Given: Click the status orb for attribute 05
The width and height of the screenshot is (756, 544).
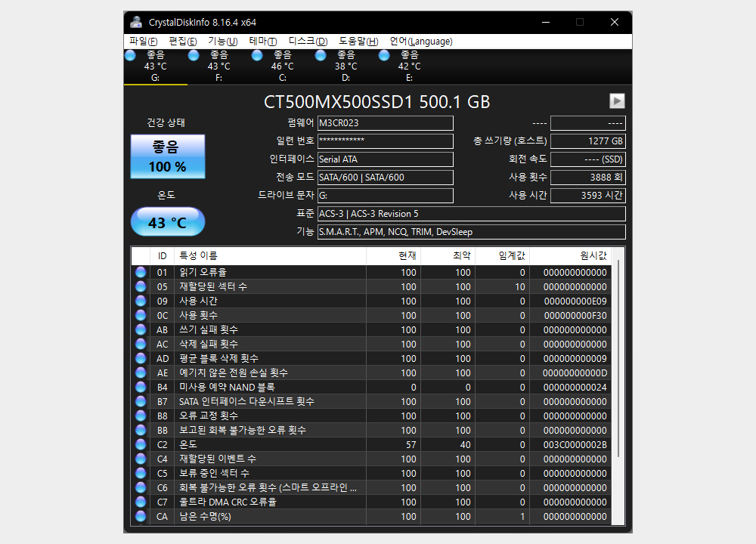Looking at the screenshot, I should click(x=141, y=286).
